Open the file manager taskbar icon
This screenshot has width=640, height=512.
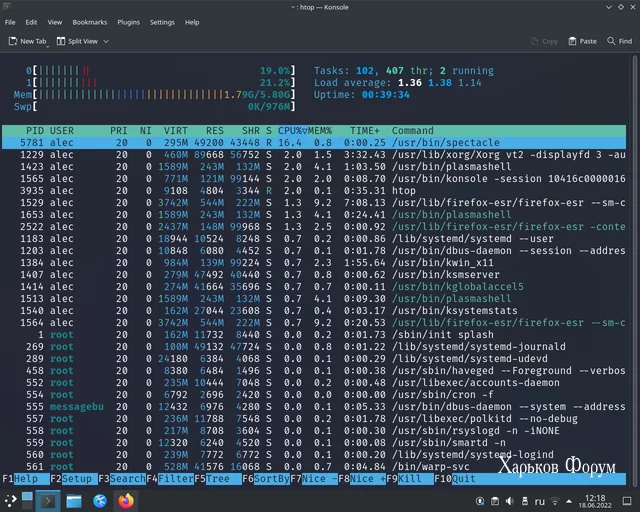(x=75, y=501)
